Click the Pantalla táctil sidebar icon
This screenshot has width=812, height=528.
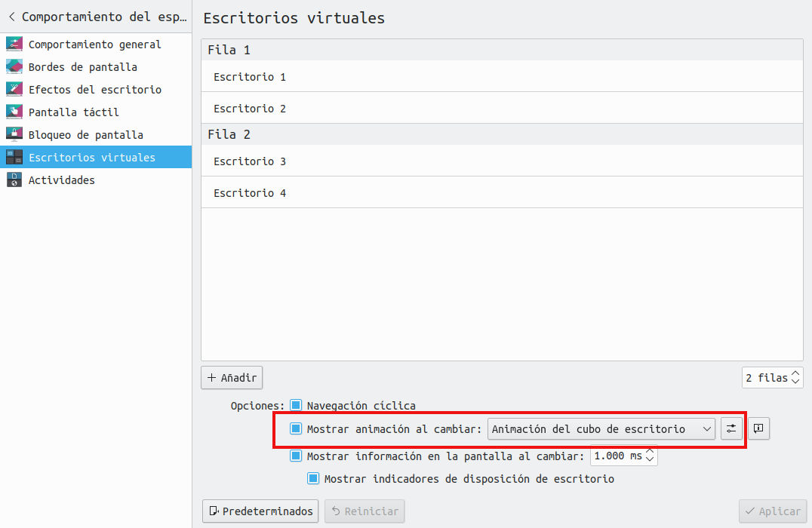pos(14,112)
